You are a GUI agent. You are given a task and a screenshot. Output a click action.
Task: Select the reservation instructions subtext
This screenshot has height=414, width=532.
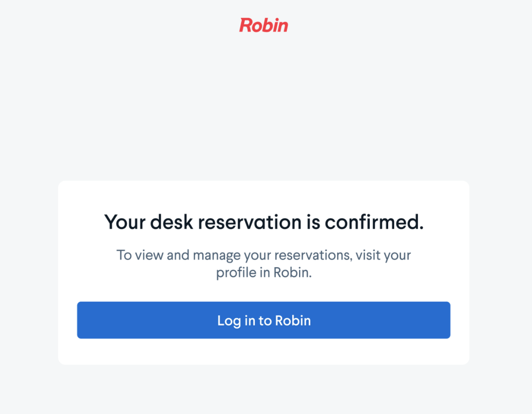264,263
